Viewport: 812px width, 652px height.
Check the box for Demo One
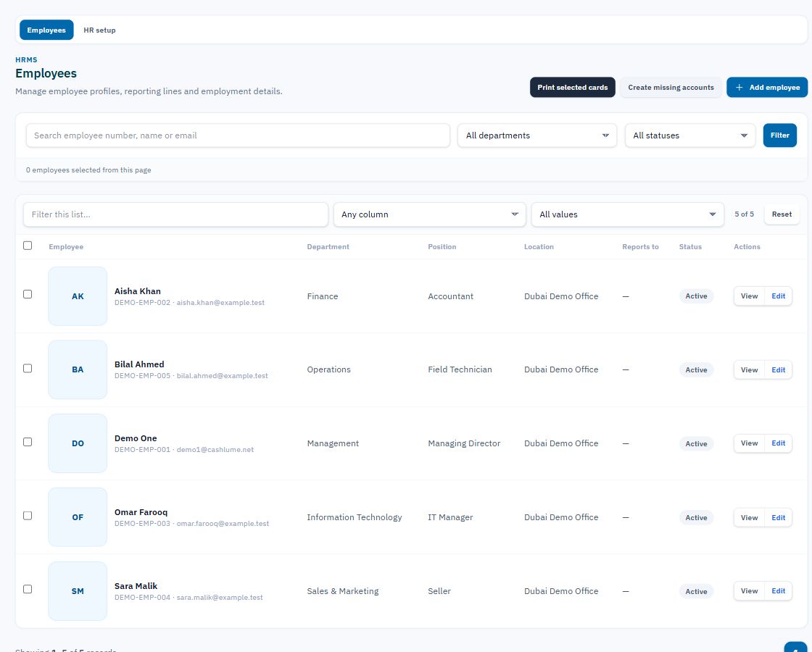(x=28, y=442)
